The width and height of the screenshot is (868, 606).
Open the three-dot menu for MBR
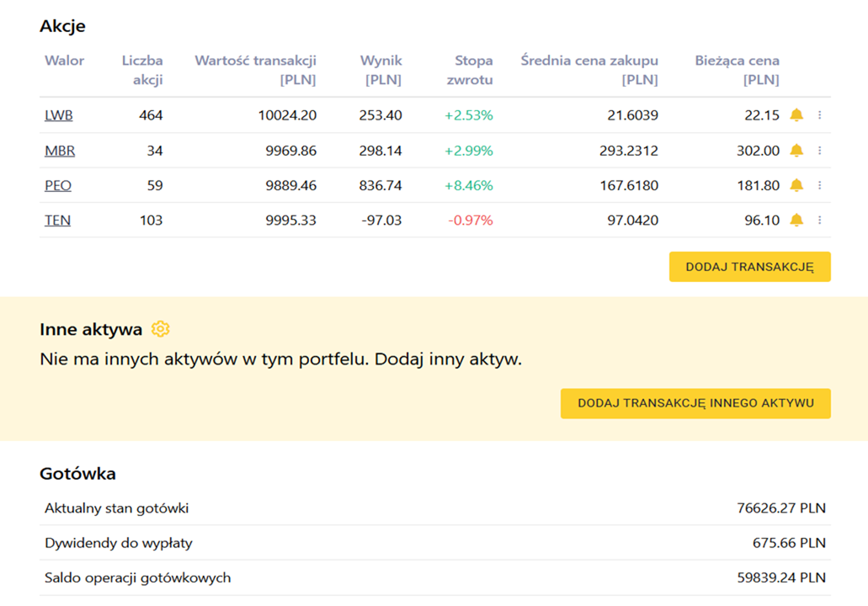click(820, 151)
